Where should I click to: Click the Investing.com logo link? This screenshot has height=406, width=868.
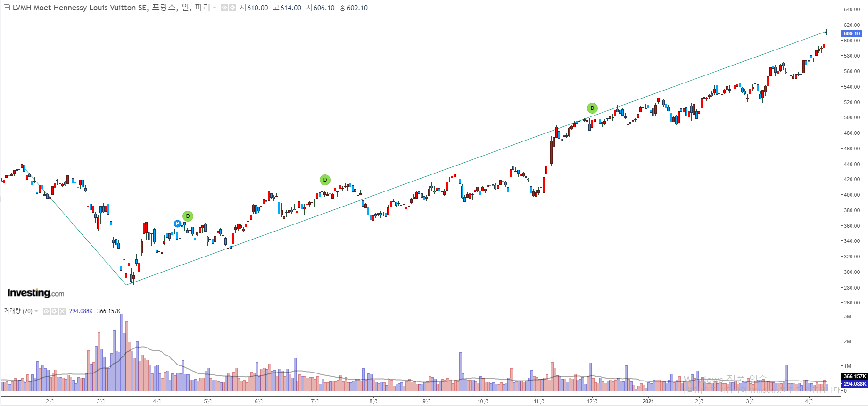35,293
